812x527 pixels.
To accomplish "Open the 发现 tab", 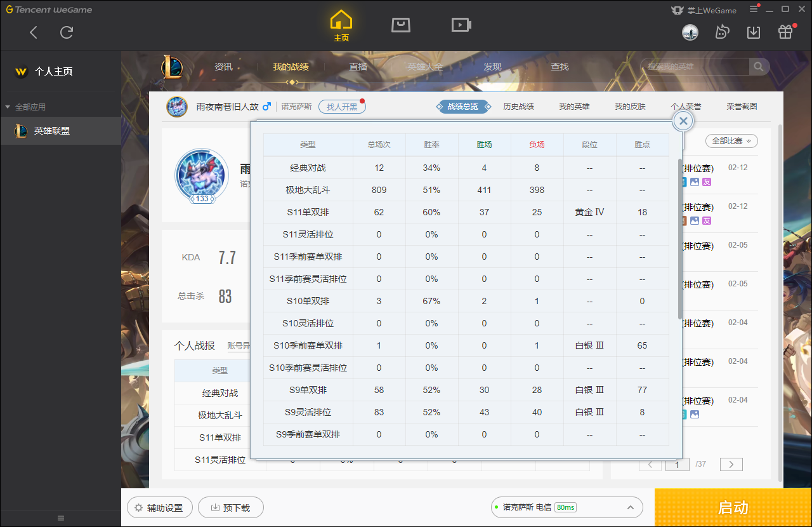I will (492, 67).
